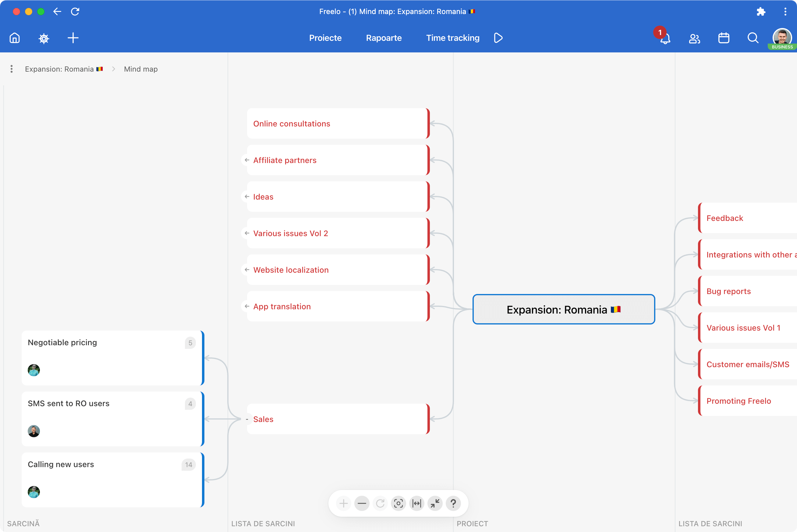
Task: Open the Time tracking menu
Action: coord(452,38)
